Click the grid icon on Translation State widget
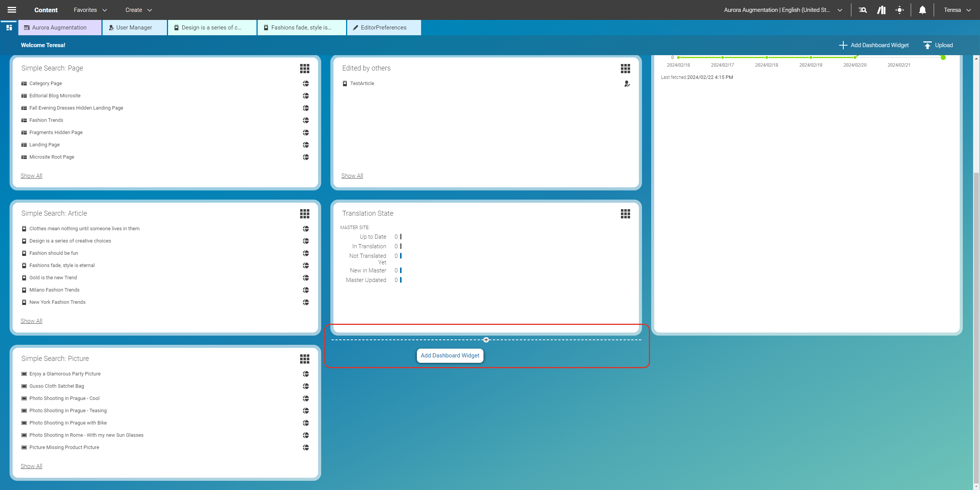This screenshot has height=490, width=980. (625, 214)
